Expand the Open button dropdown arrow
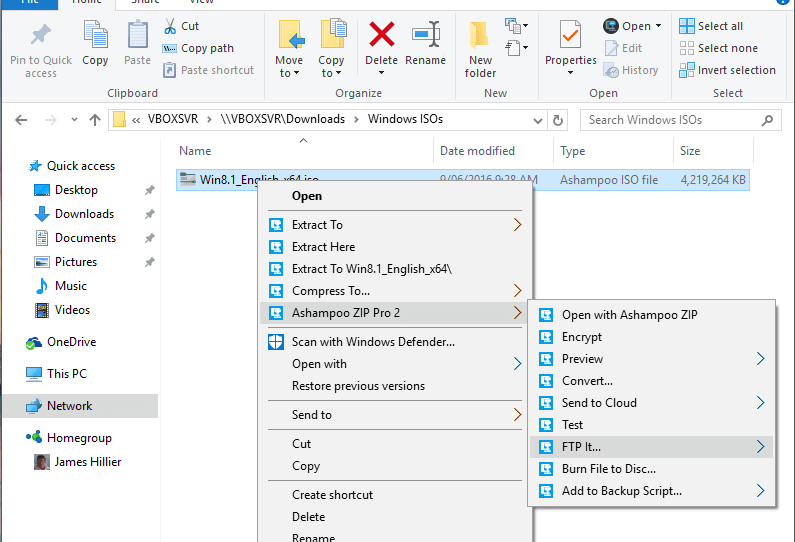Viewport: 795px width, 542px height. [x=659, y=26]
